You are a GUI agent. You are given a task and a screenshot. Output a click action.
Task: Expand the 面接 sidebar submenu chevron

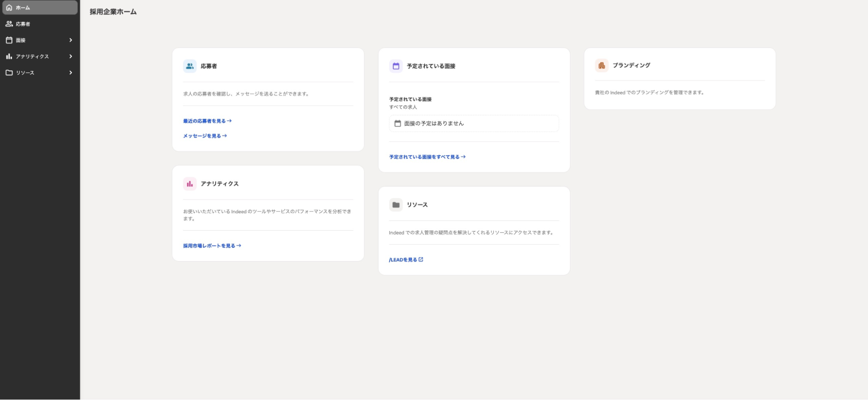(71, 40)
